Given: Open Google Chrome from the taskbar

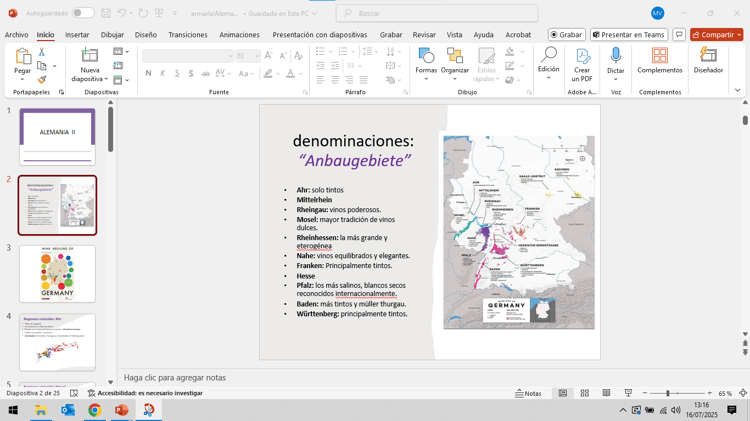Looking at the screenshot, I should (x=95, y=410).
